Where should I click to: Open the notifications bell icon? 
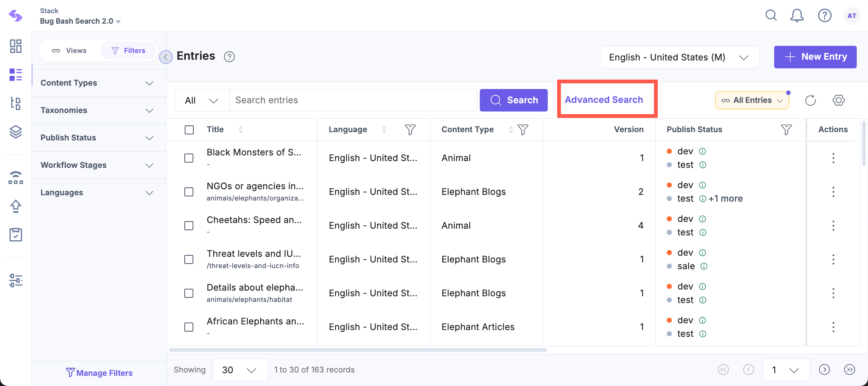pyautogui.click(x=797, y=16)
